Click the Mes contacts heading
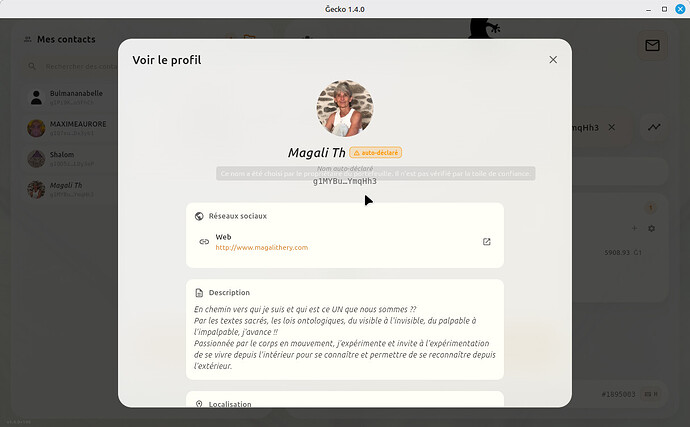Viewport: 690px width, 427px height. tap(66, 40)
